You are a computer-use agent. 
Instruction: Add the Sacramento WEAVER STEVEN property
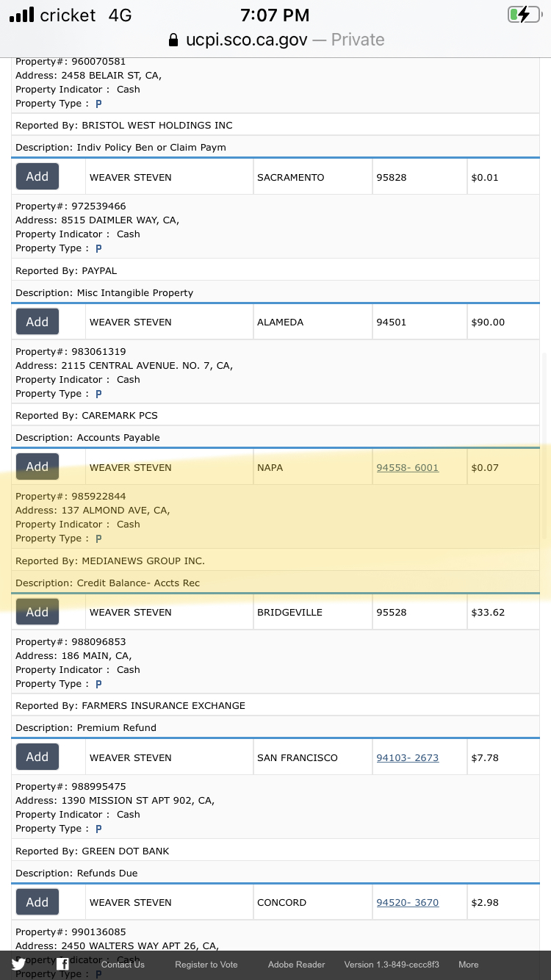[37, 177]
